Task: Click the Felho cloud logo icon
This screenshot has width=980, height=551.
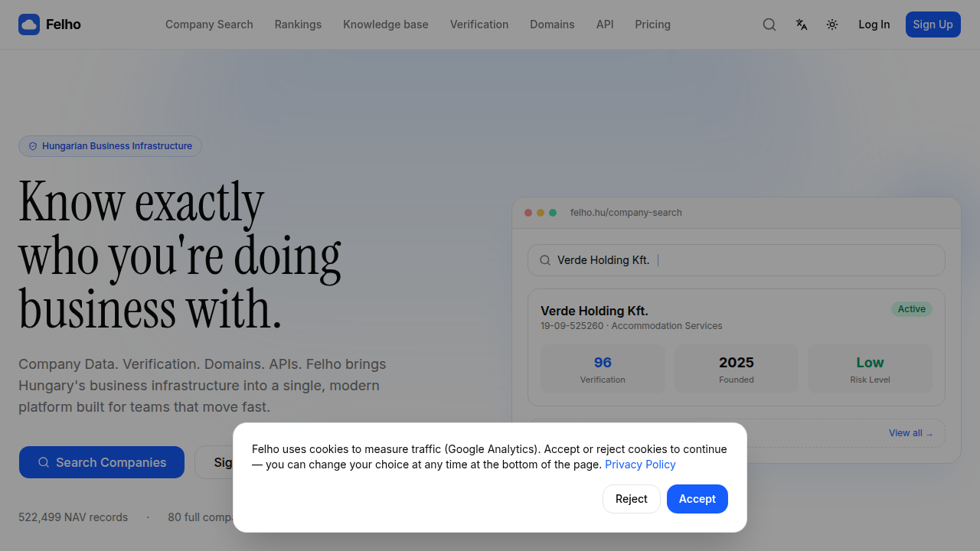Action: (x=29, y=24)
